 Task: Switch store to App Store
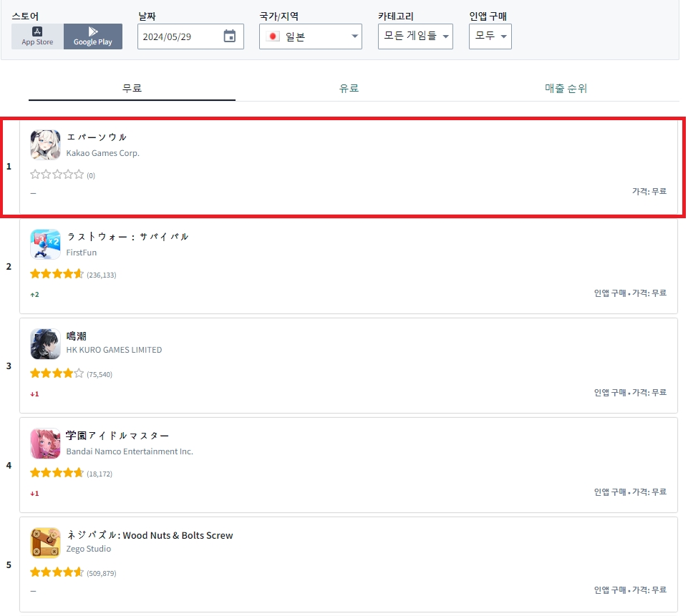[38, 36]
